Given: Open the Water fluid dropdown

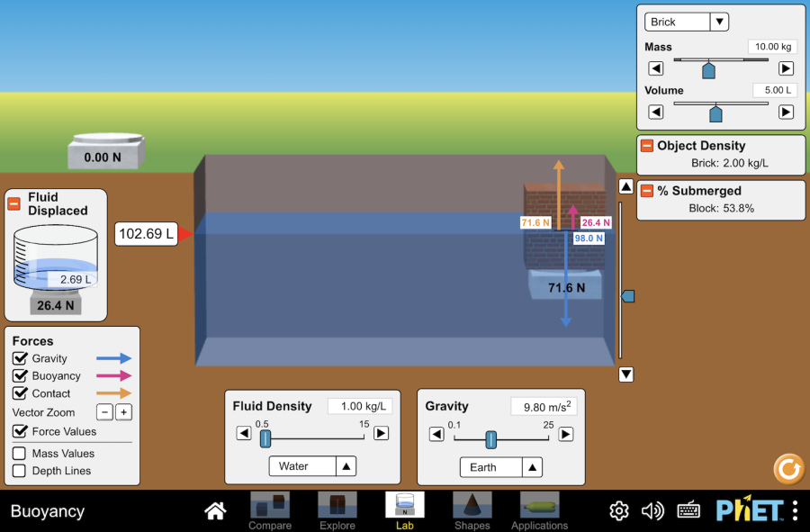Looking at the screenshot, I should tap(311, 466).
